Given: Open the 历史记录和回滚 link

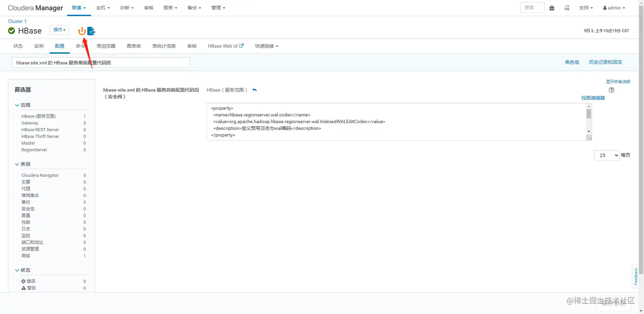Looking at the screenshot, I should pos(605,62).
